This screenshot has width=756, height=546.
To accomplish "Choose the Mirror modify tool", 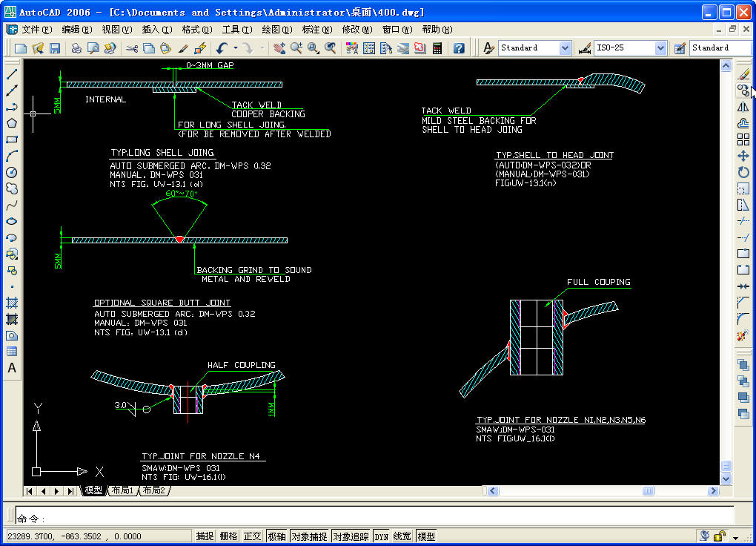I will coord(743,107).
